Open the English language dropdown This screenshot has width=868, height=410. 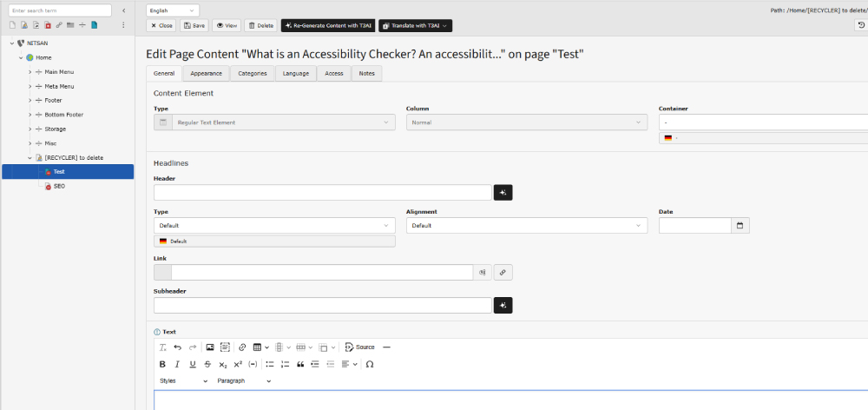point(173,10)
